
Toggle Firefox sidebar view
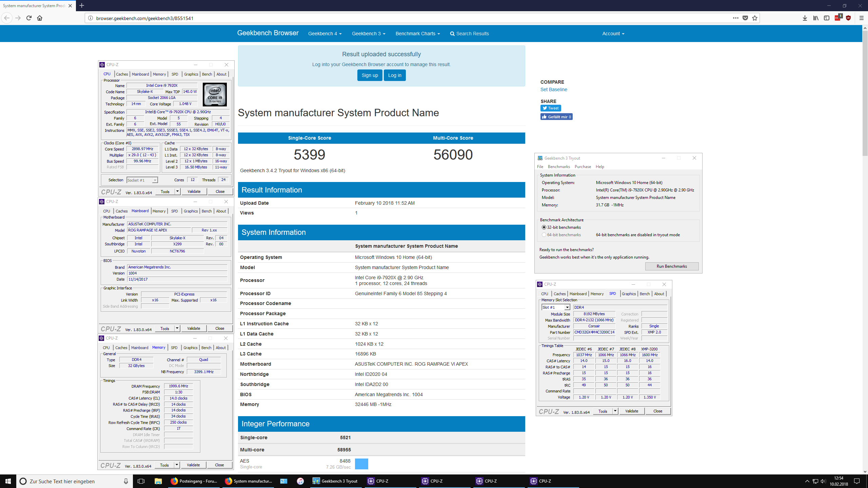[x=827, y=18]
